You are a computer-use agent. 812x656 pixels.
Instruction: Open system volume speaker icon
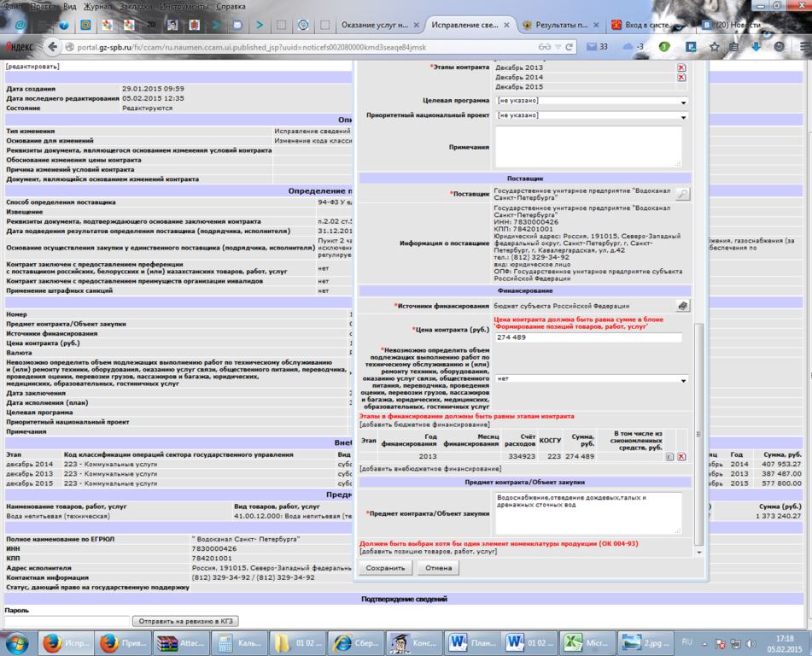751,644
